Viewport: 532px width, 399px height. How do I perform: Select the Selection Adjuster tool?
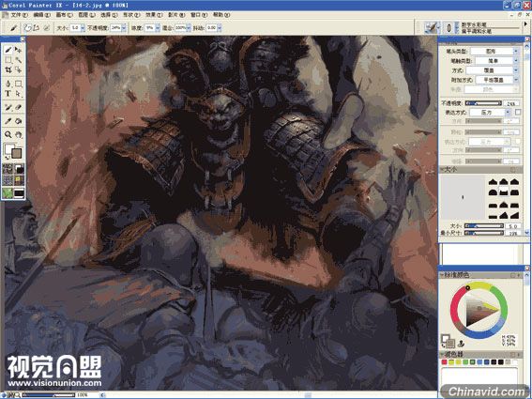pos(19,70)
